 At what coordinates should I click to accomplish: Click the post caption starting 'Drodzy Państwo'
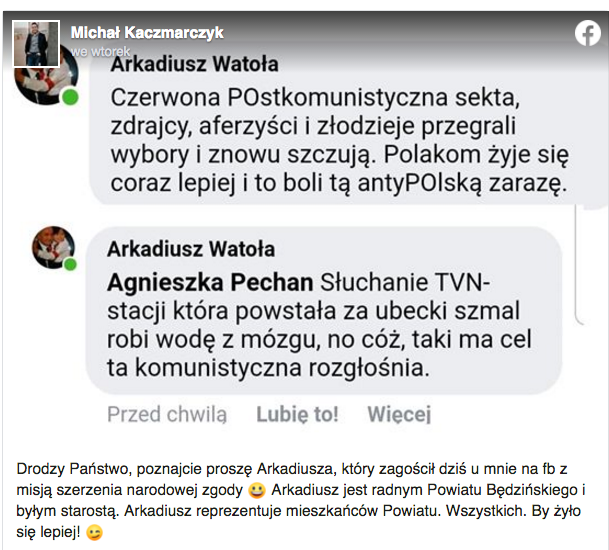pyautogui.click(x=301, y=500)
